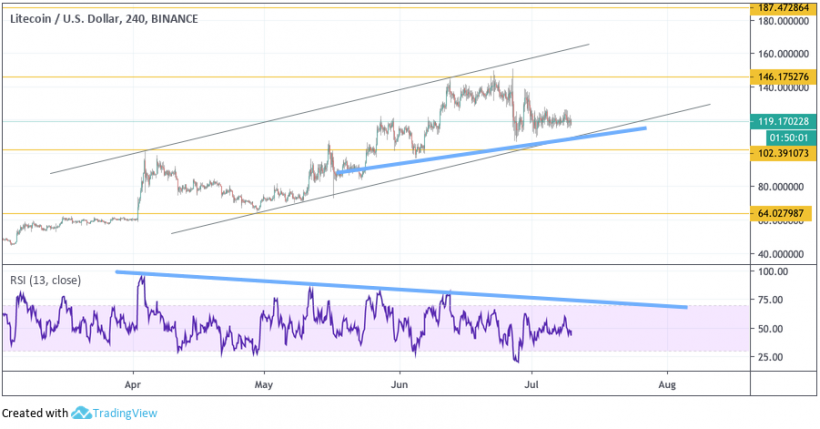Click the 64.027987 price level label
Screen dimensions: 820x429
(783, 213)
